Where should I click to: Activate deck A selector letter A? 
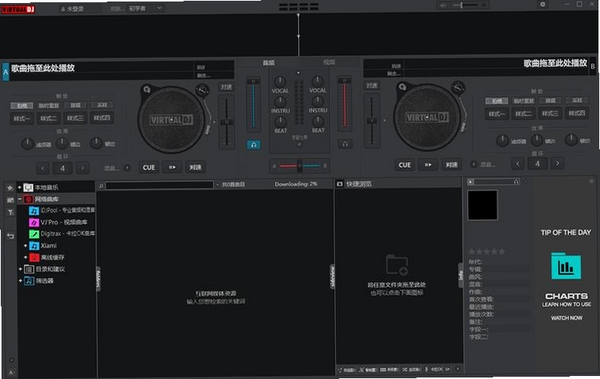point(5,72)
